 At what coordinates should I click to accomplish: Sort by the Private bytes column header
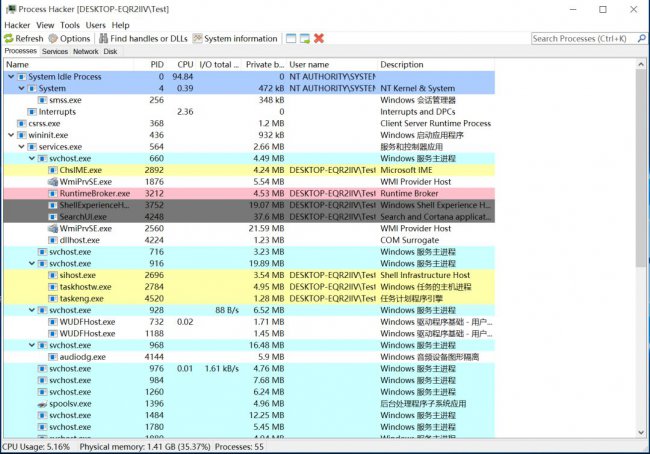click(x=264, y=65)
